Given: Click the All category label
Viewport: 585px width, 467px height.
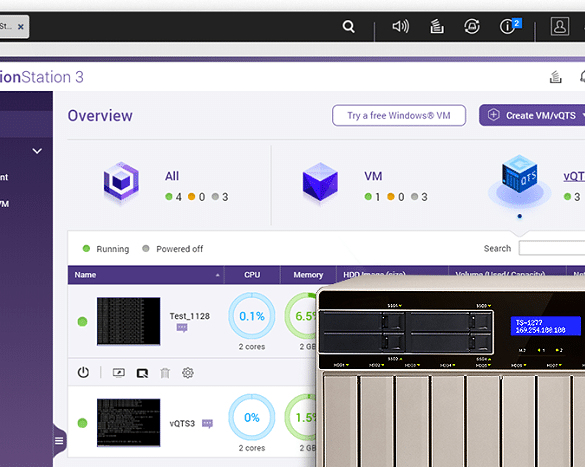Looking at the screenshot, I should point(172,176).
